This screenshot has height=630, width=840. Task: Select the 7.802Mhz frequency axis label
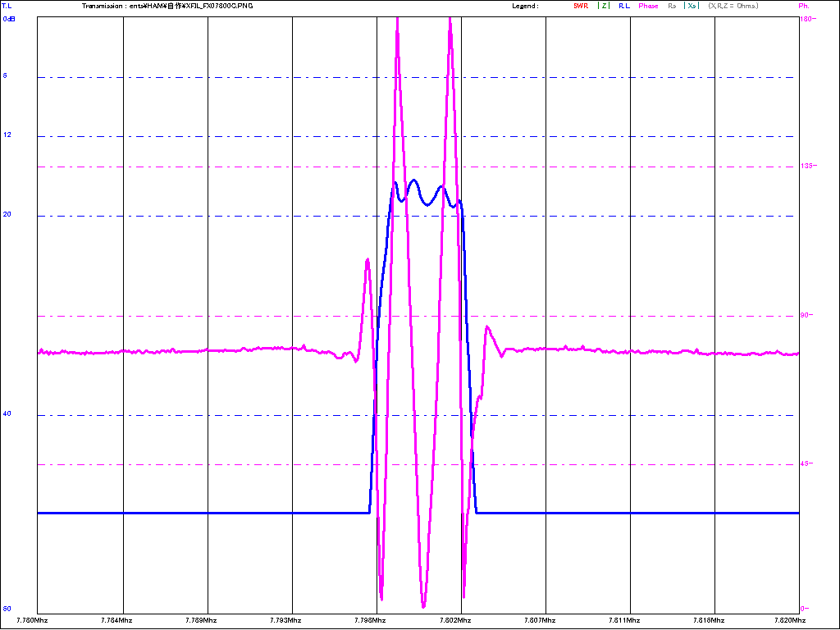tap(459, 621)
